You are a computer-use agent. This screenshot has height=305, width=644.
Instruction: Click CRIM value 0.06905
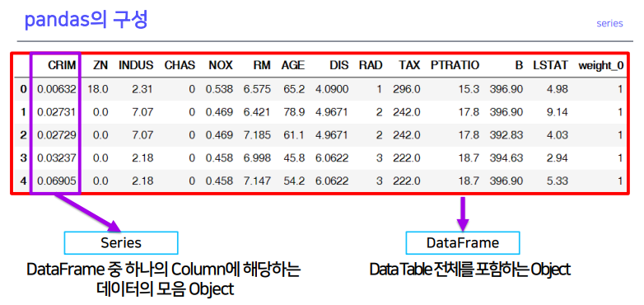point(57,181)
